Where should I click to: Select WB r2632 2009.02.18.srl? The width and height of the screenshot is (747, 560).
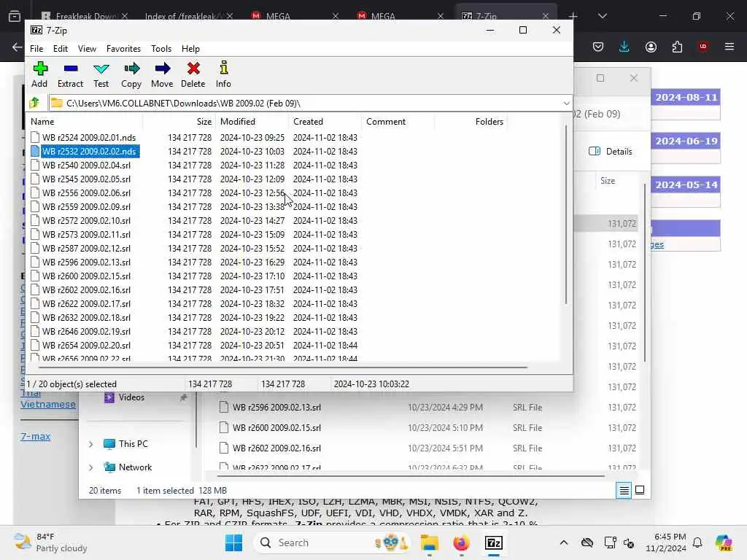(x=86, y=318)
